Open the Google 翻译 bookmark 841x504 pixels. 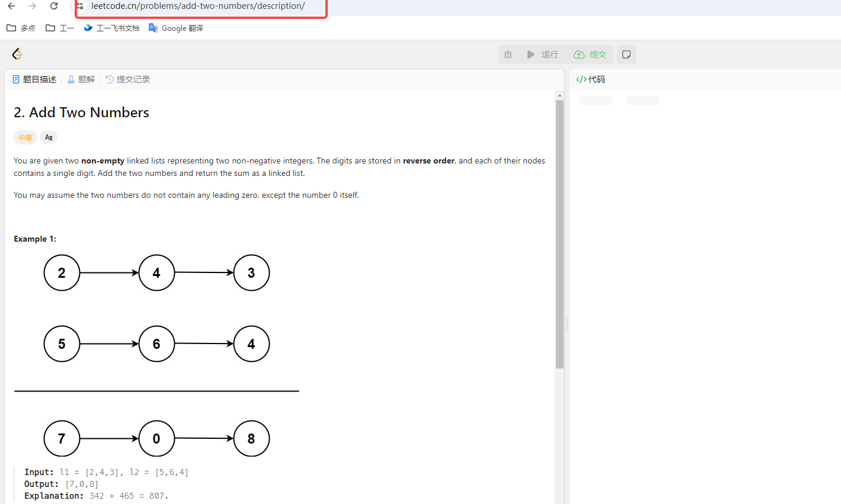[176, 28]
